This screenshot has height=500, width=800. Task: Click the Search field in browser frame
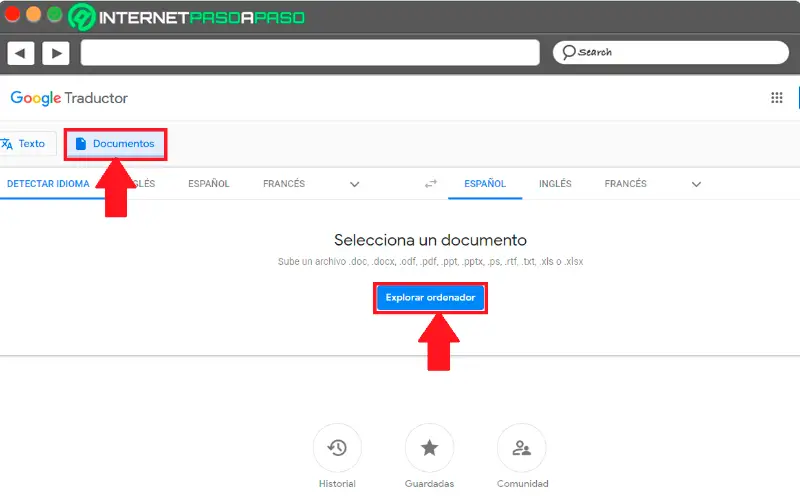[x=670, y=53]
